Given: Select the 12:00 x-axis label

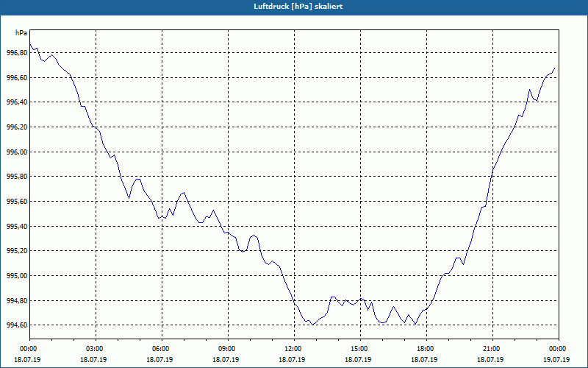Looking at the screenshot, I should point(292,349).
